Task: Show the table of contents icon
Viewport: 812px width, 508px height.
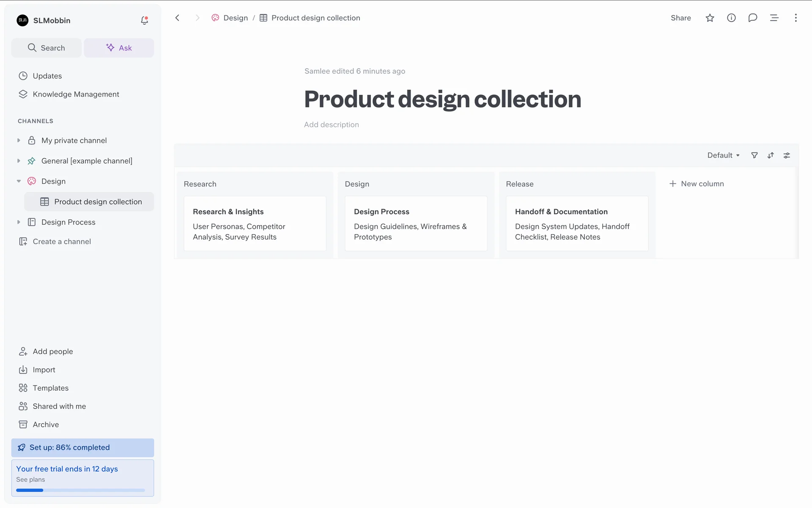Action: [774, 18]
